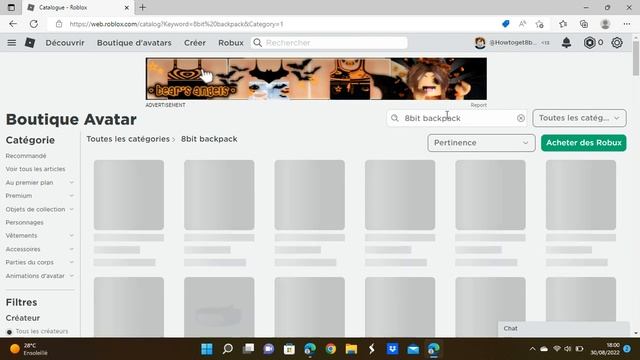
Task: Open the notifications bell
Action: coord(566,42)
